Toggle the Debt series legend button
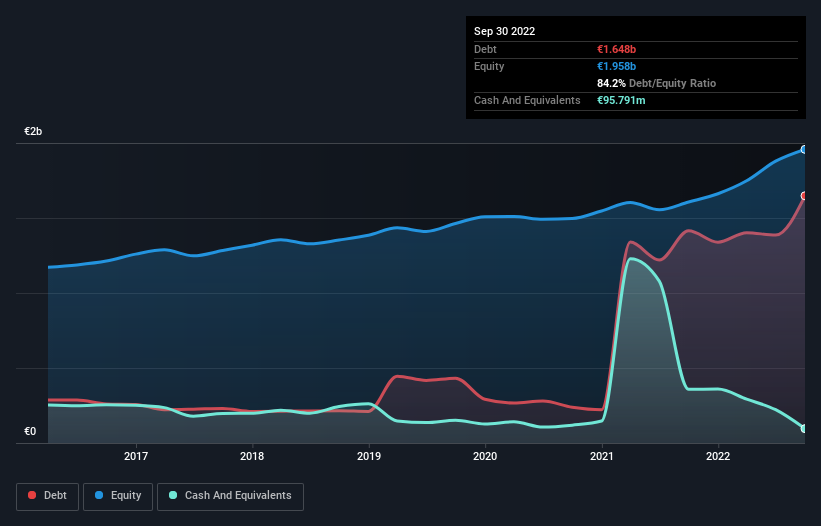Viewport: 821px width, 526px height. pos(47,496)
